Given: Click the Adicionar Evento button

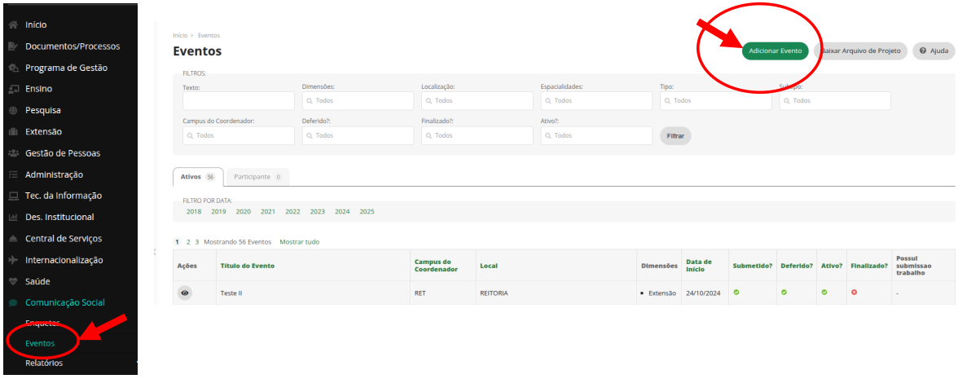Looking at the screenshot, I should tap(775, 51).
